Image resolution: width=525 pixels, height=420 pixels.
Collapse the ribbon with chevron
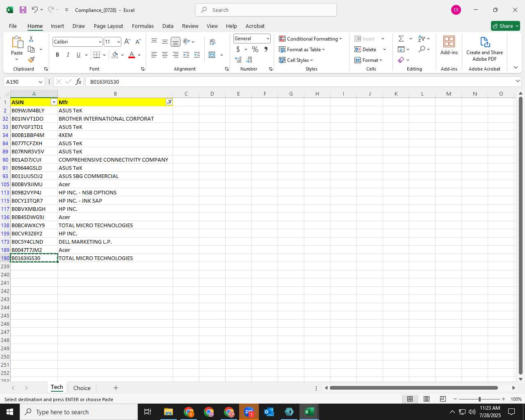click(516, 68)
